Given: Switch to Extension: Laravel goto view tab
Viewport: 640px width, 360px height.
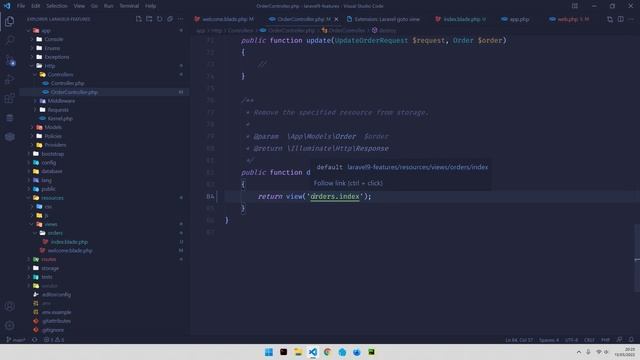Looking at the screenshot, I should 383,19.
